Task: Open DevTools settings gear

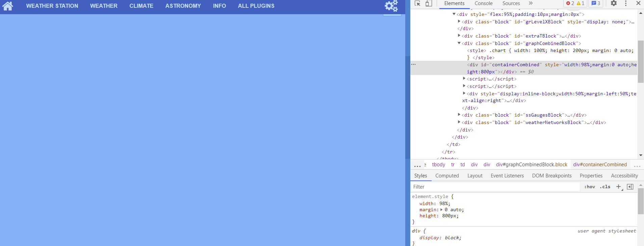Action: [614, 3]
